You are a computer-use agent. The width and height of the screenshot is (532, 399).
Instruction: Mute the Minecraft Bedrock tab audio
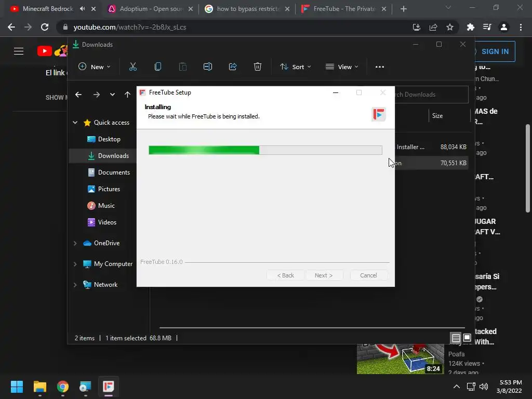pyautogui.click(x=83, y=9)
